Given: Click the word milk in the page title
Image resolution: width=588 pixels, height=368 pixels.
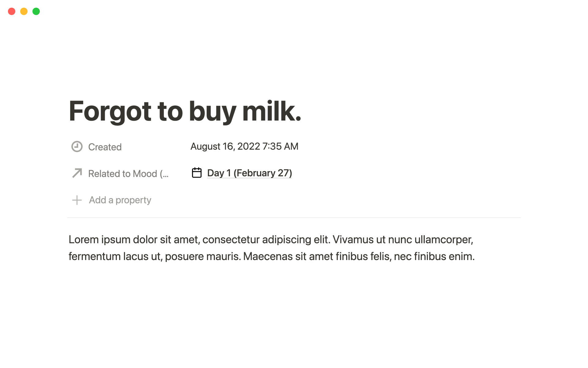Looking at the screenshot, I should coord(271,111).
